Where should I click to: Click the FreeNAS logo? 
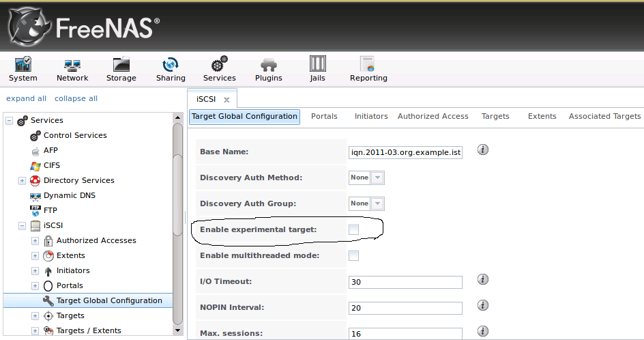pyautogui.click(x=84, y=27)
